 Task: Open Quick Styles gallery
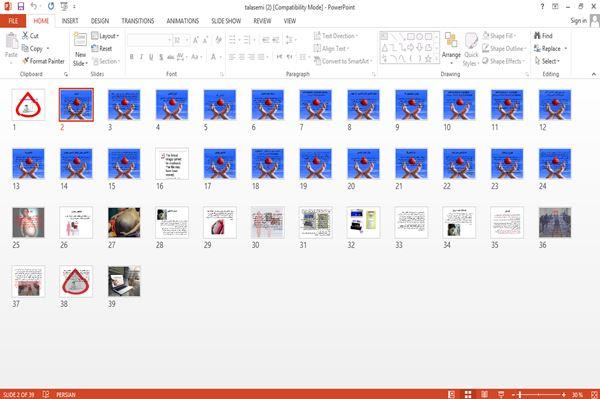pyautogui.click(x=471, y=50)
